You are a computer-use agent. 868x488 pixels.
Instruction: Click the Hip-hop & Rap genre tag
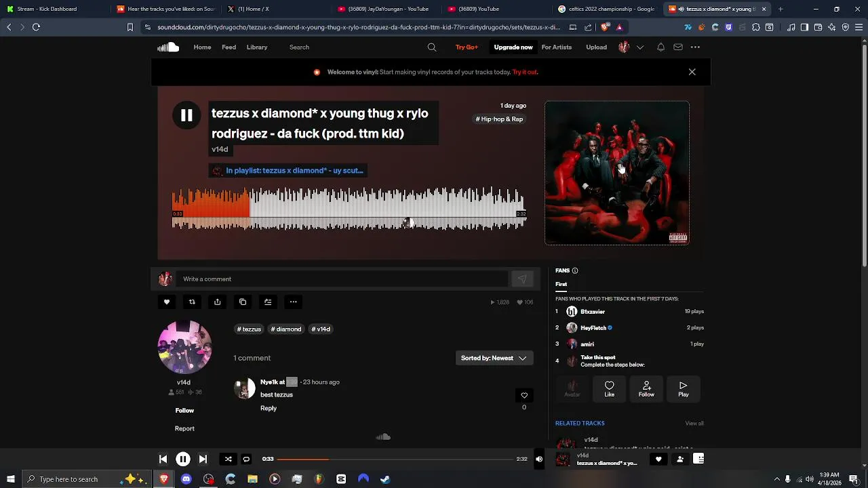click(500, 119)
